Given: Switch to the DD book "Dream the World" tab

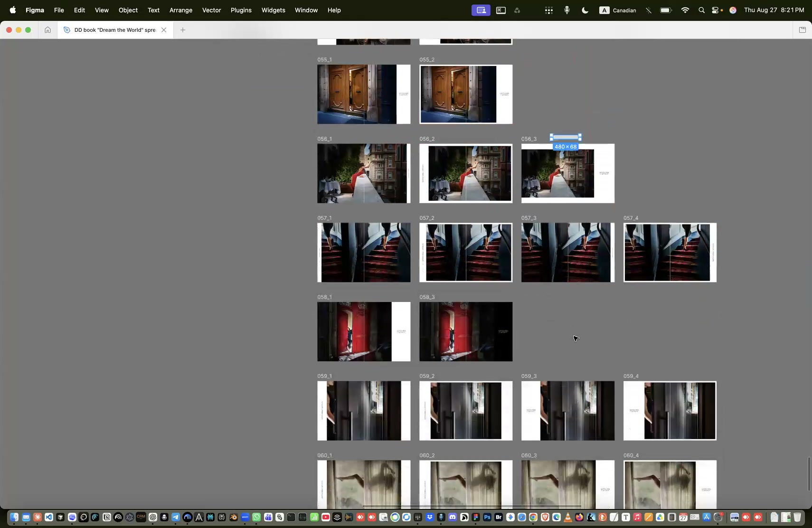Looking at the screenshot, I should point(115,30).
